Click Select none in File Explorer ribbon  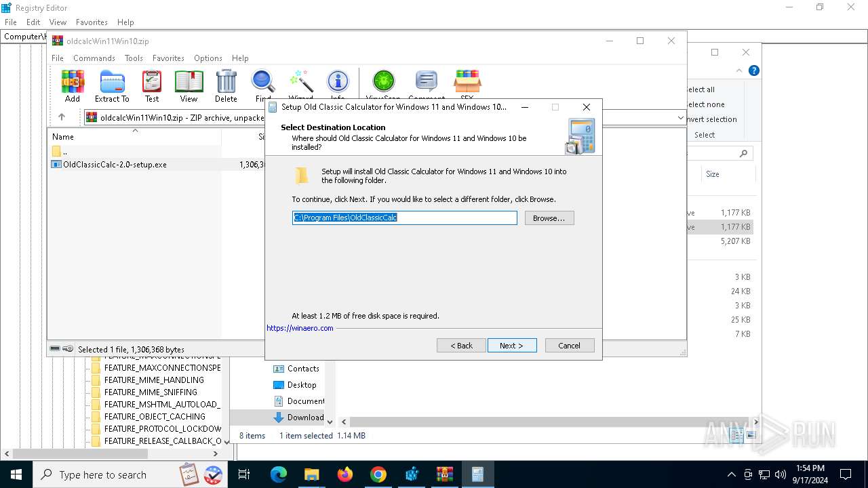click(706, 104)
